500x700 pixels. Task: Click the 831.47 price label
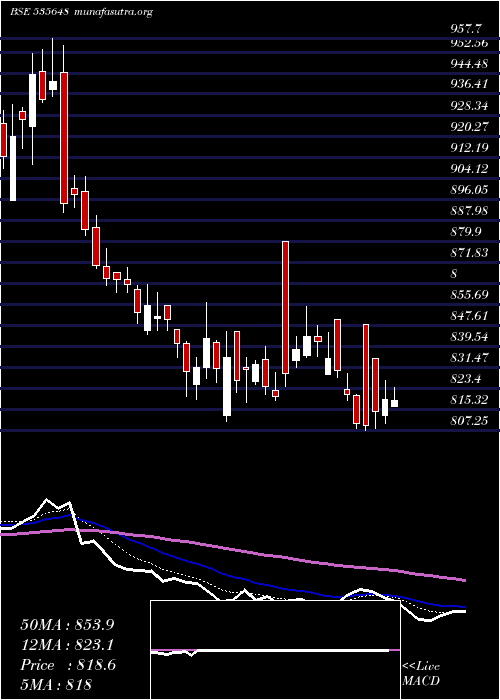tap(469, 358)
